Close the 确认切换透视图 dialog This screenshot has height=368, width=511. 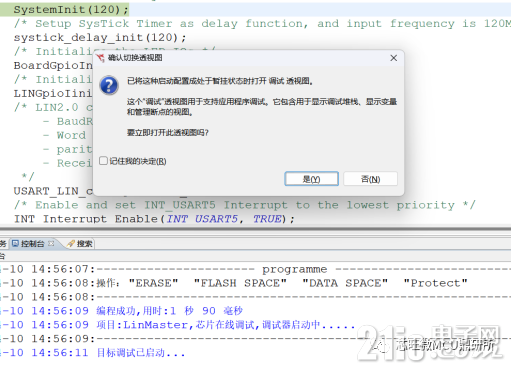pyautogui.click(x=394, y=58)
